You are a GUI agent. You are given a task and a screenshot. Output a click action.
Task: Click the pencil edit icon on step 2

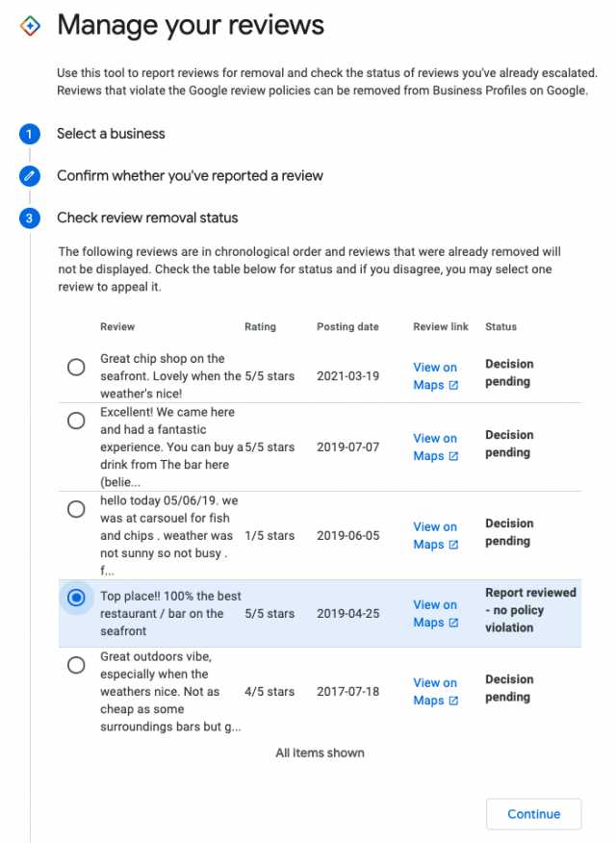[x=30, y=177]
